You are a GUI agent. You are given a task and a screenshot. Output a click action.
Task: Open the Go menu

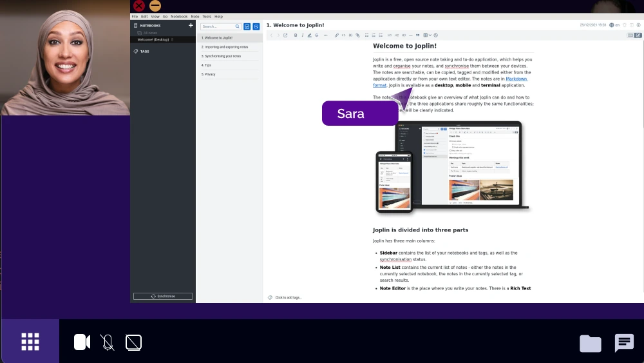[165, 17]
